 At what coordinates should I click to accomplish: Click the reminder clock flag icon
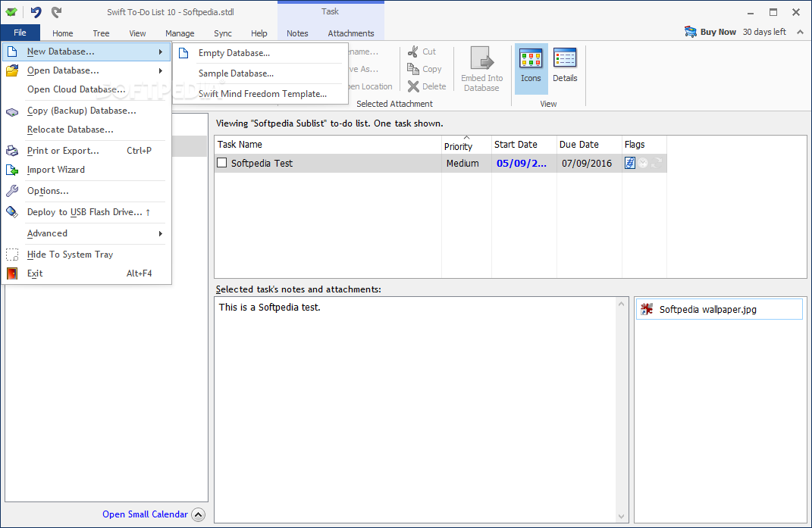click(643, 163)
